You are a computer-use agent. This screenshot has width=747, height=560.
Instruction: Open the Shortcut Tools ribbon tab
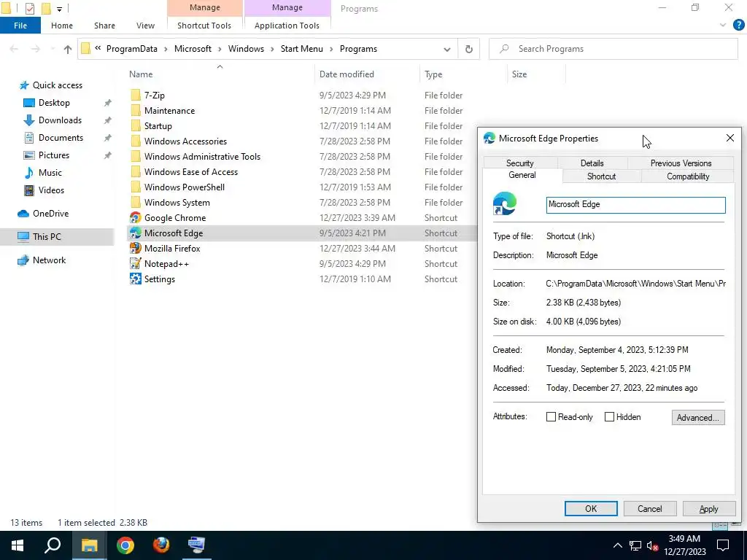coord(204,26)
